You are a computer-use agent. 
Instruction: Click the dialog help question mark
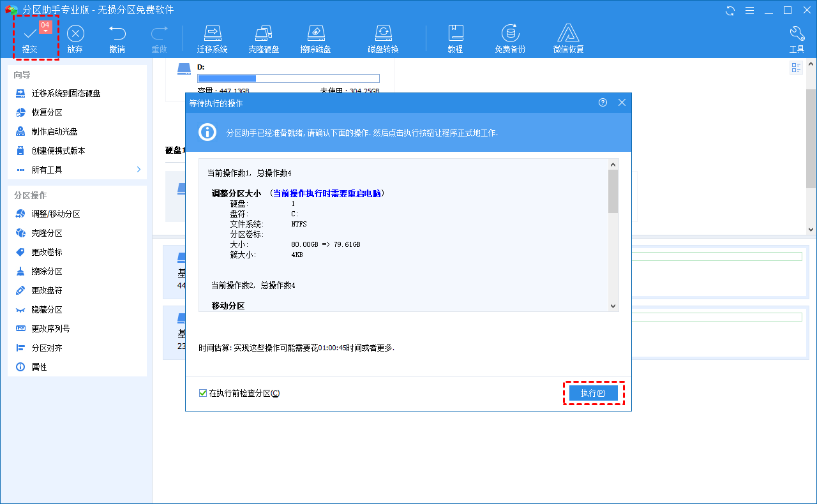tap(603, 103)
